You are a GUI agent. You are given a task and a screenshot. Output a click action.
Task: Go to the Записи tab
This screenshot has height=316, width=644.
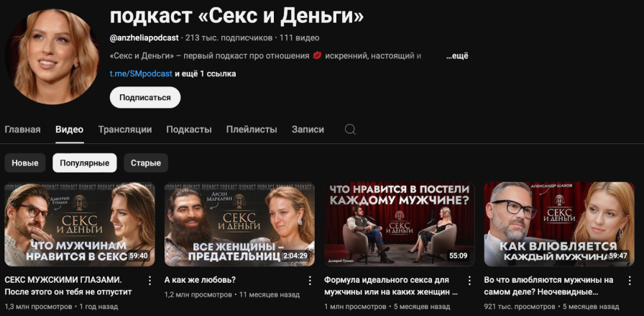(x=308, y=130)
